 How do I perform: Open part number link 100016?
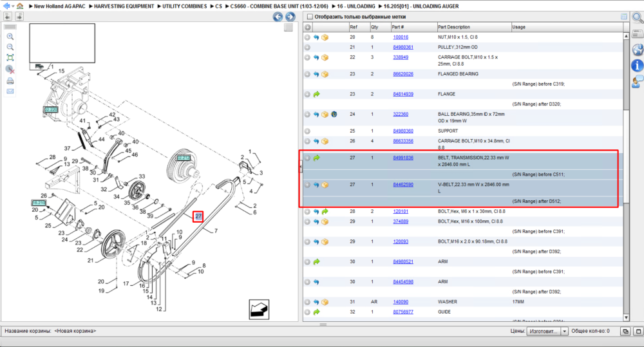tap(401, 37)
